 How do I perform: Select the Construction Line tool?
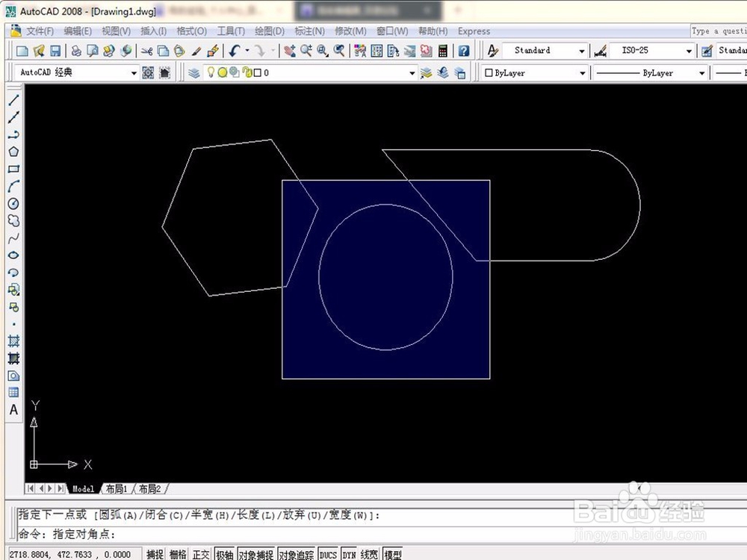13,117
